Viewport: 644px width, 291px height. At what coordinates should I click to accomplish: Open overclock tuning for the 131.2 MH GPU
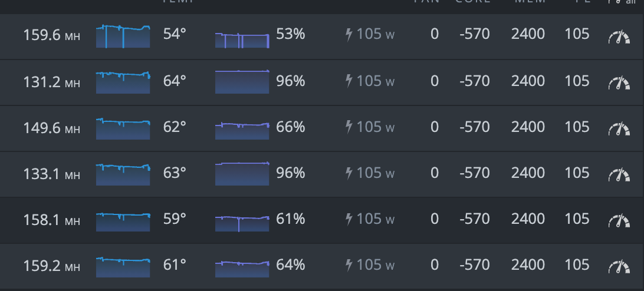click(x=619, y=83)
